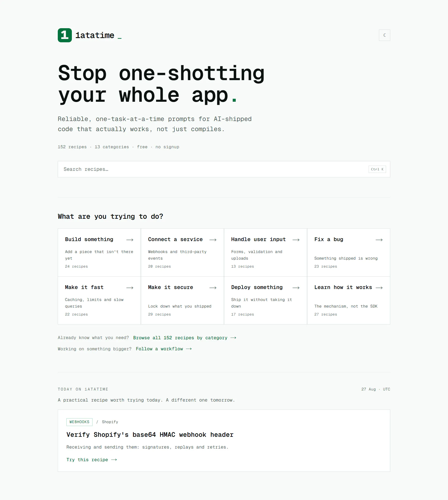Click the 23 recipes count text
Image resolution: width=448 pixels, height=500 pixels.
click(x=326, y=266)
